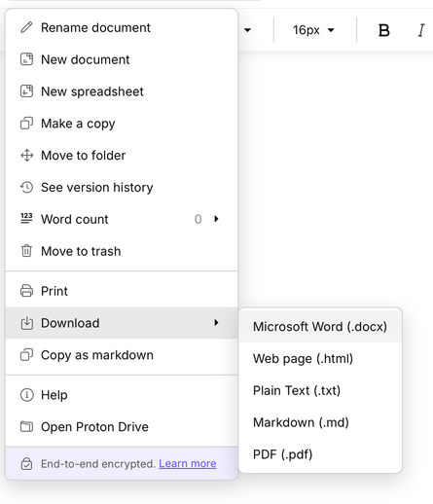This screenshot has height=504, width=433.
Task: Follow the Learn more link
Action: 188,463
